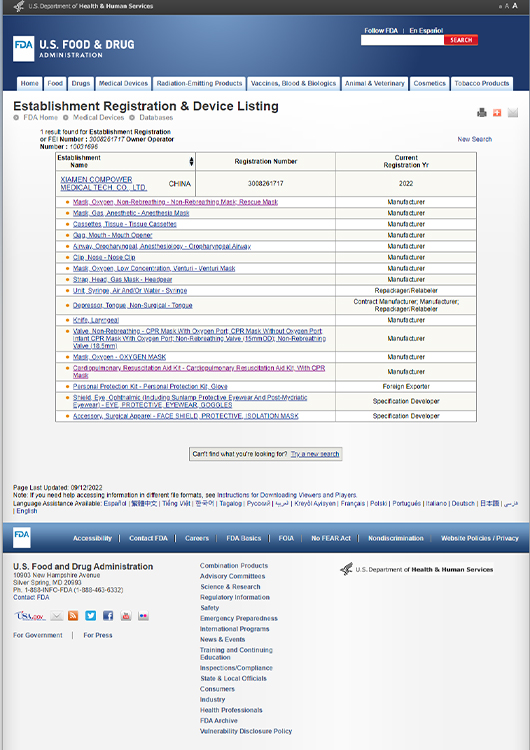
Task: Open Emergency Preparedness link
Action: 239,618
